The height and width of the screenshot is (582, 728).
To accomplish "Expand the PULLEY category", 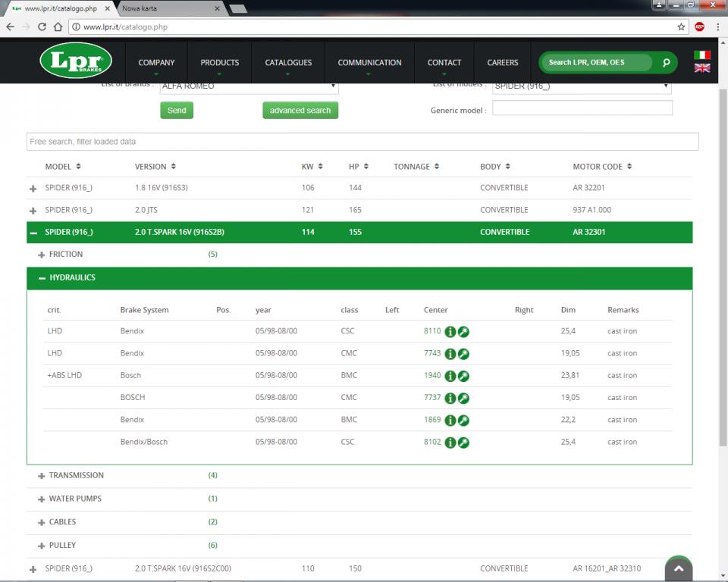I will click(x=41, y=546).
